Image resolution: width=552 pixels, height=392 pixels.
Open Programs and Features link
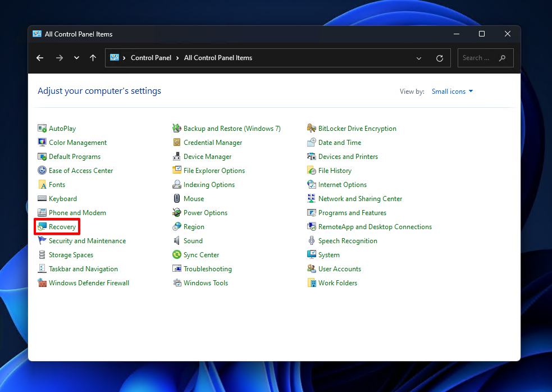click(x=352, y=213)
